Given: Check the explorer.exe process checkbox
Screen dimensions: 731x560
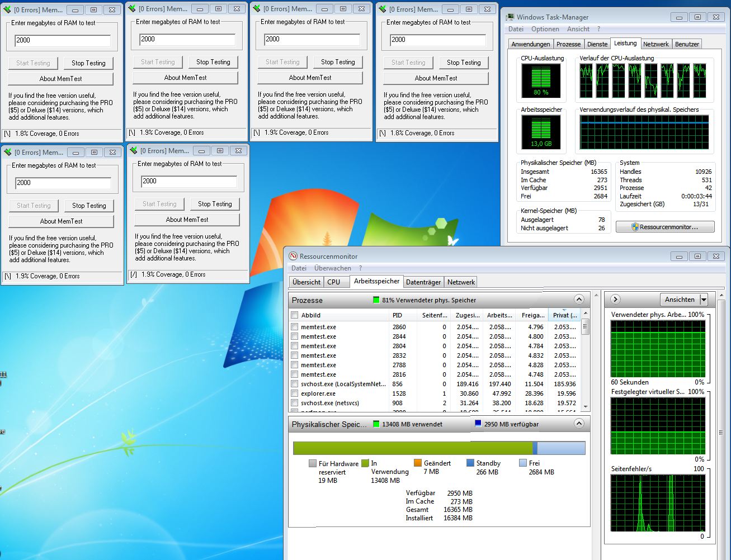Looking at the screenshot, I should (x=295, y=393).
